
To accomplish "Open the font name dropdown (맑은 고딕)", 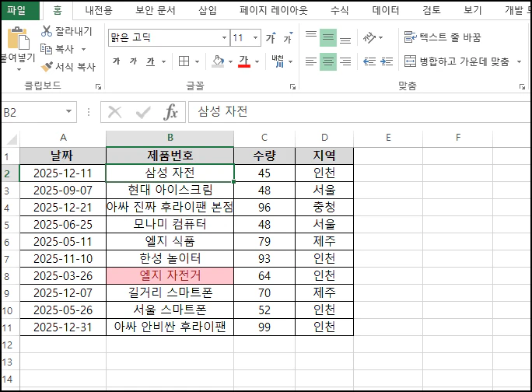I will point(224,37).
